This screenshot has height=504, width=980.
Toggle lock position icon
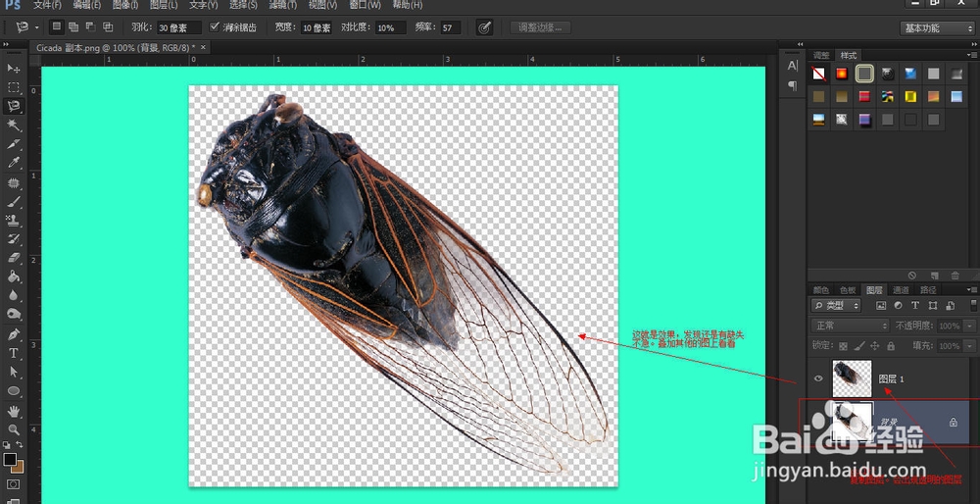tap(875, 345)
